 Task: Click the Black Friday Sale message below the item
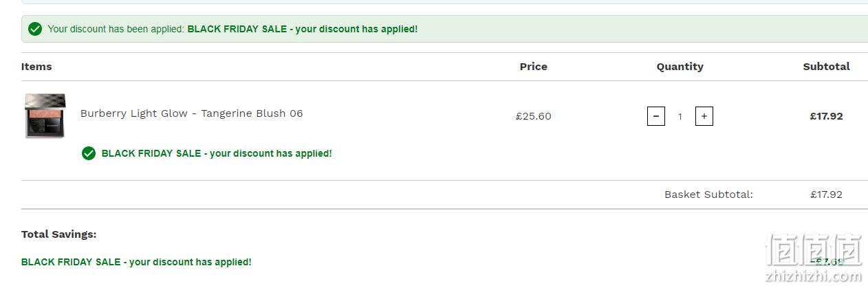click(217, 153)
